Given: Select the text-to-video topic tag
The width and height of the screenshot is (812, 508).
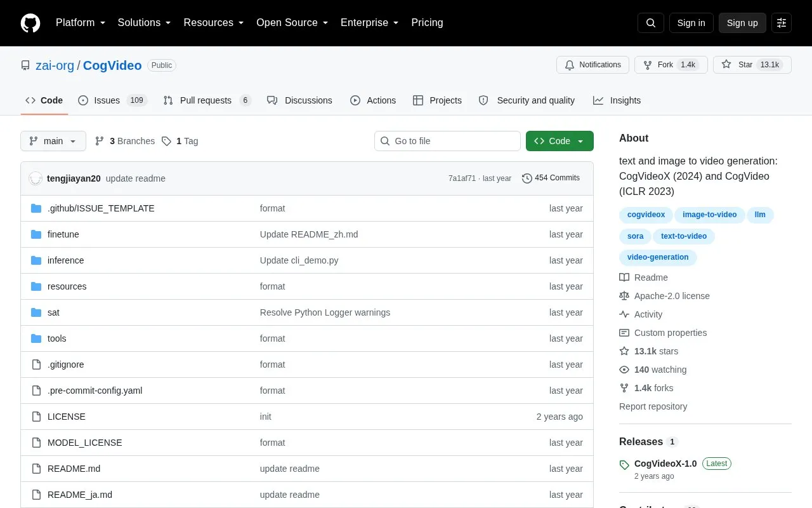Looking at the screenshot, I should tap(684, 236).
